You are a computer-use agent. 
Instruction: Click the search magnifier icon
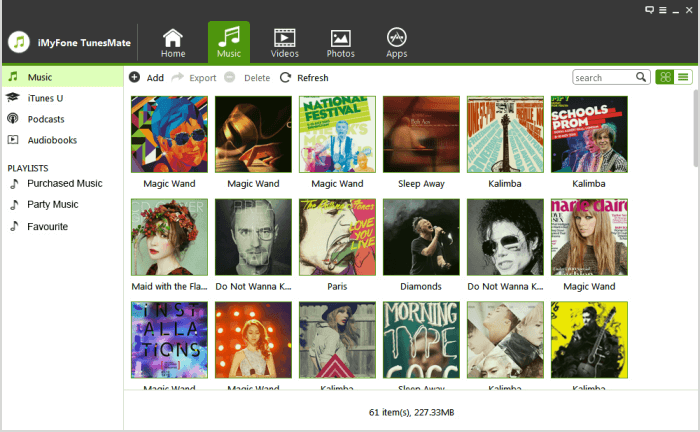pos(641,77)
